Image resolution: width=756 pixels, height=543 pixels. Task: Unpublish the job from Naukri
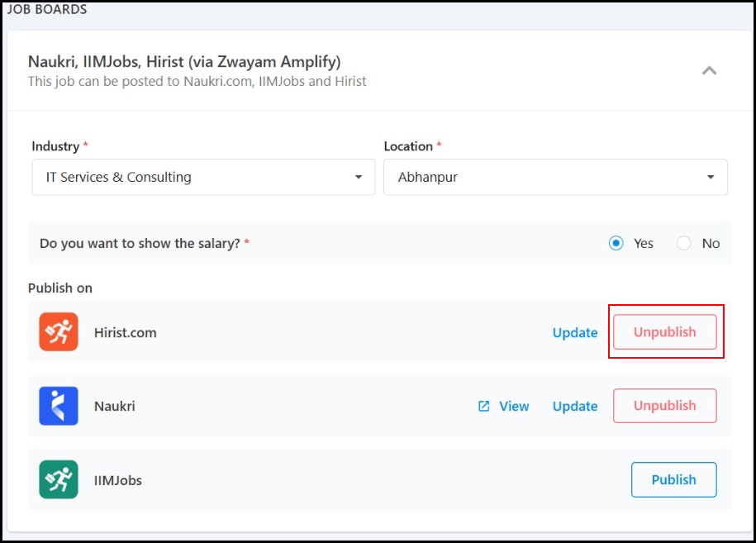click(x=665, y=406)
